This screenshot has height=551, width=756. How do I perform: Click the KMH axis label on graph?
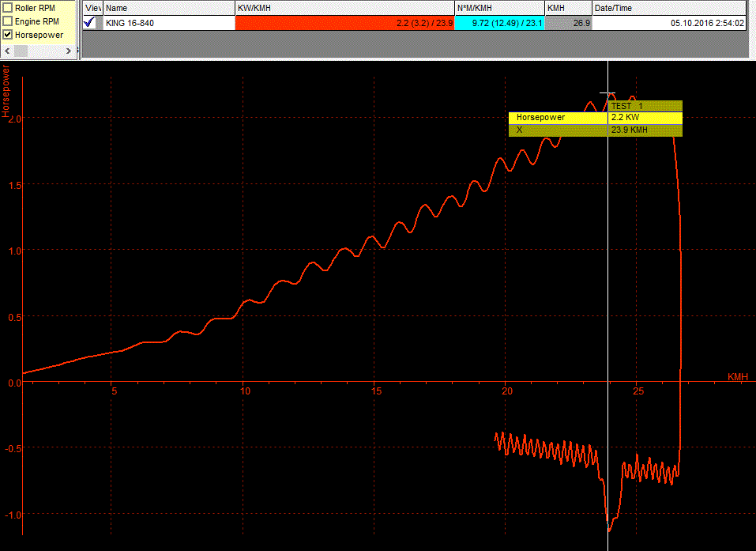[737, 376]
